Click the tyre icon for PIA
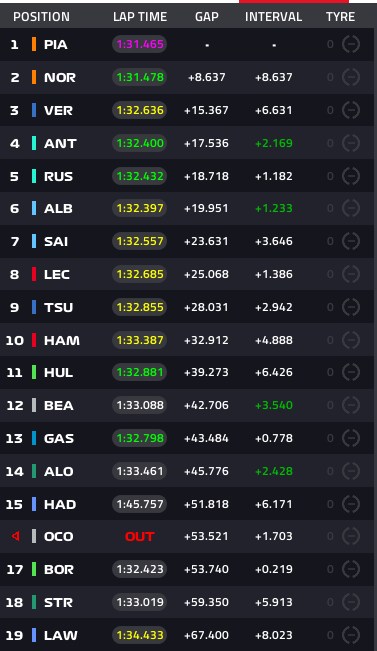Image resolution: width=377 pixels, height=651 pixels. point(350,44)
